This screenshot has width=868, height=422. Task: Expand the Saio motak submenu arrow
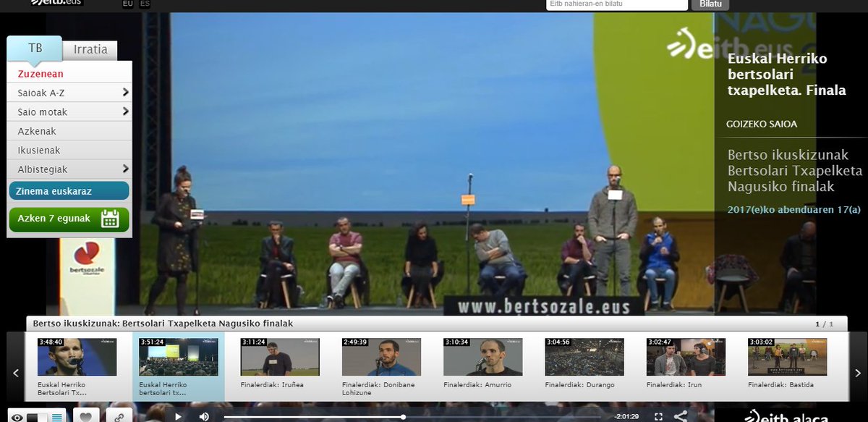point(126,111)
